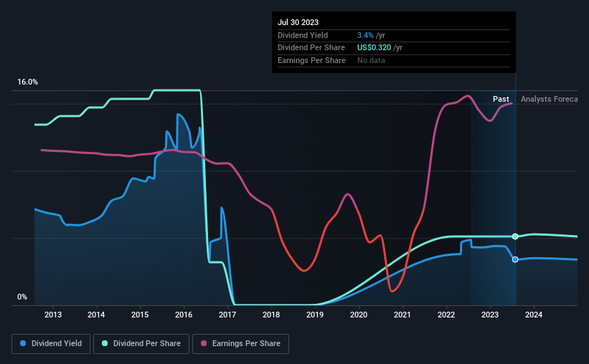The height and width of the screenshot is (364, 589).
Task: Click the 2022 x-axis label
Action: coord(446,315)
